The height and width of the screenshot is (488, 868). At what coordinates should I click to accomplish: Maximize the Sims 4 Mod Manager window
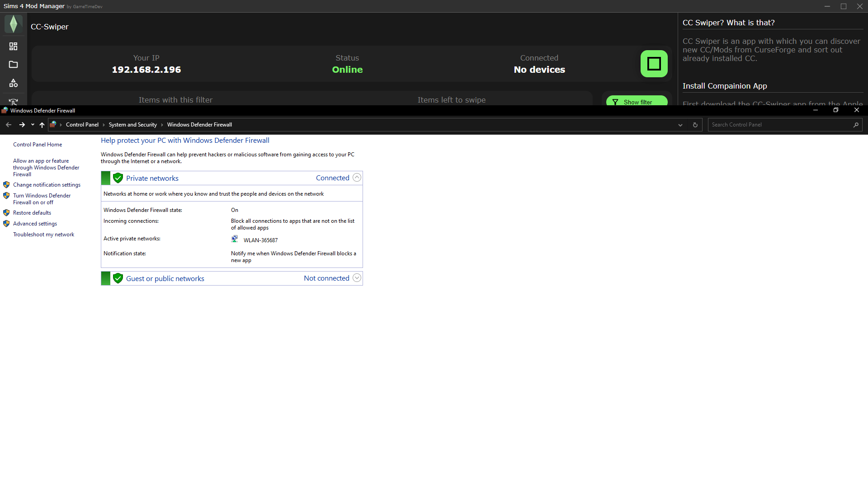point(844,6)
